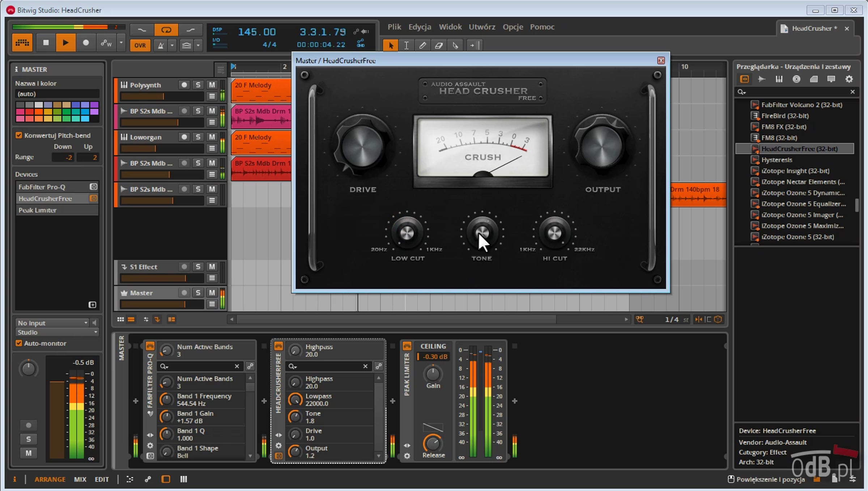Click the Master volume knob in inspector
Image resolution: width=868 pixels, height=491 pixels.
point(28,369)
